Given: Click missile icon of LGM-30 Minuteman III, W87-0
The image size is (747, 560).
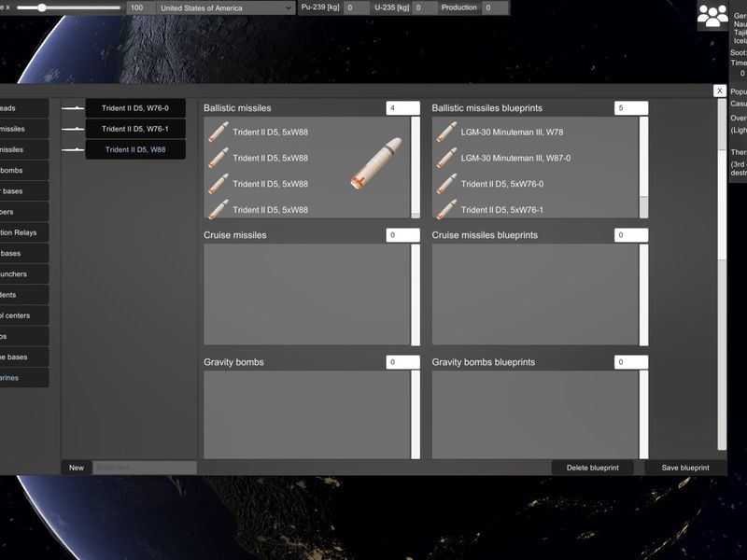Looking at the screenshot, I should 446,158.
